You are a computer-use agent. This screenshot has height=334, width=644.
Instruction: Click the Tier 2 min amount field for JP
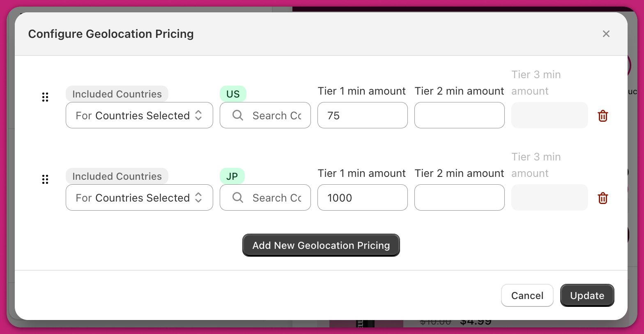(459, 198)
